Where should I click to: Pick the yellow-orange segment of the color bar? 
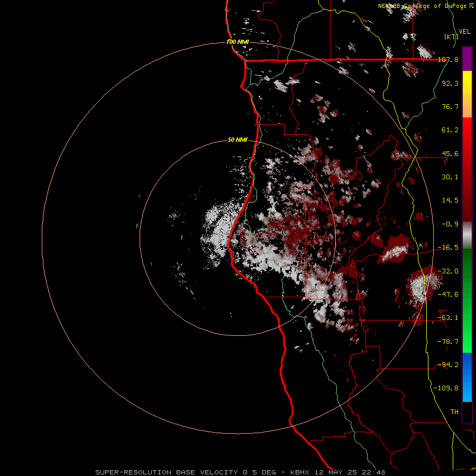pyautogui.click(x=467, y=94)
